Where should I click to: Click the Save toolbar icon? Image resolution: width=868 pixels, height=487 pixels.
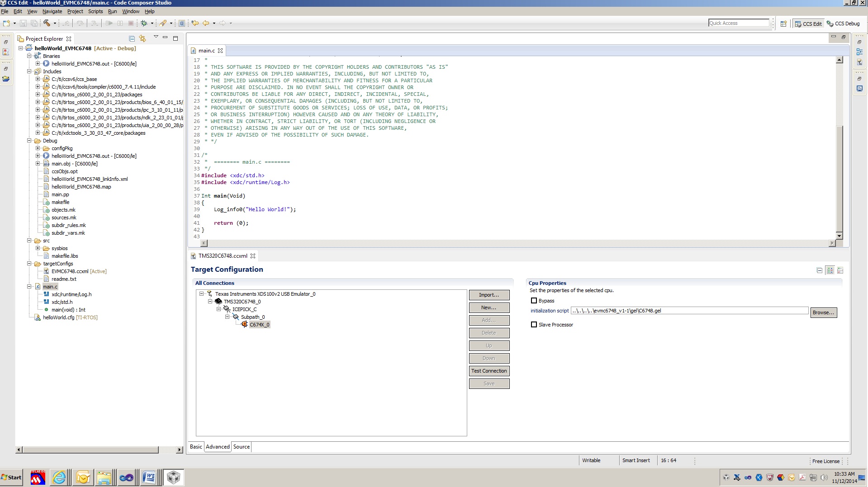click(23, 23)
